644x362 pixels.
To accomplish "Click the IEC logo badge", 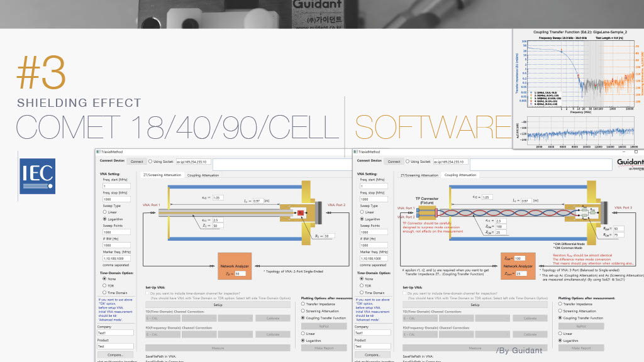I will pyautogui.click(x=37, y=176).
